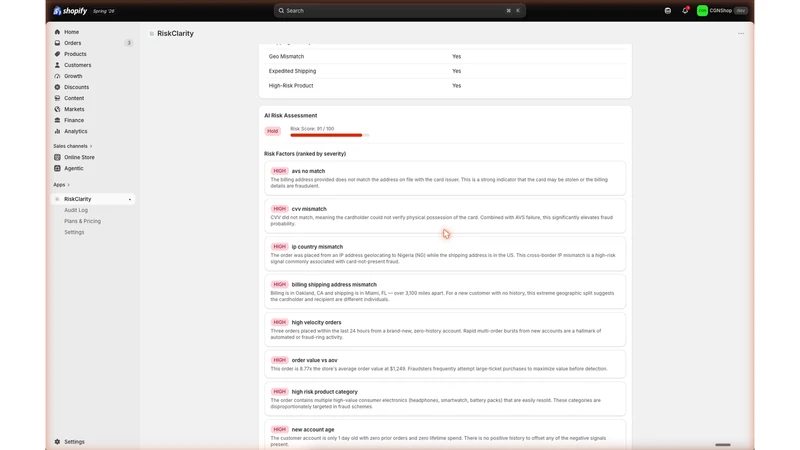Click the HIGH badge beside cvv mismatch
The width and height of the screenshot is (800, 450).
(279, 209)
